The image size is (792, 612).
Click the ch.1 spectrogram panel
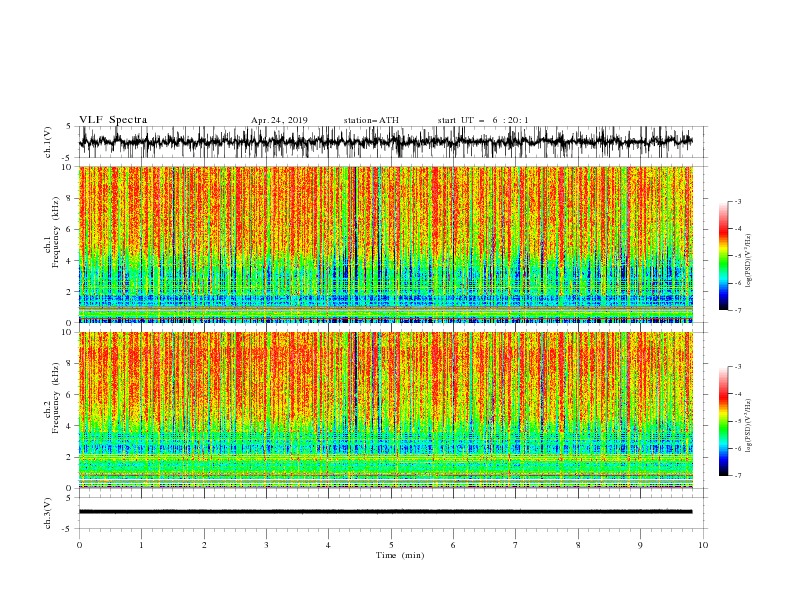pyautogui.click(x=386, y=244)
